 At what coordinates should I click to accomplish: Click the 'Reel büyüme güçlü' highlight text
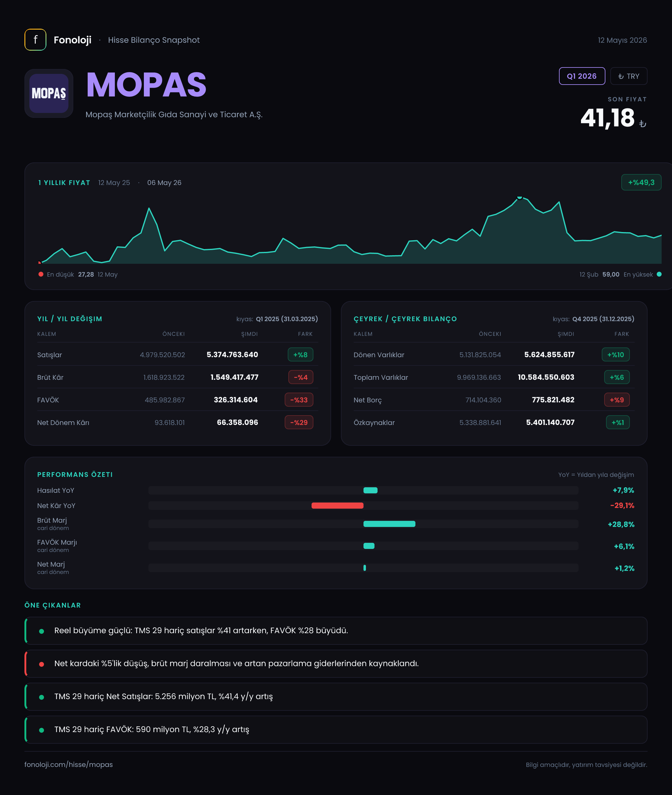coord(201,630)
